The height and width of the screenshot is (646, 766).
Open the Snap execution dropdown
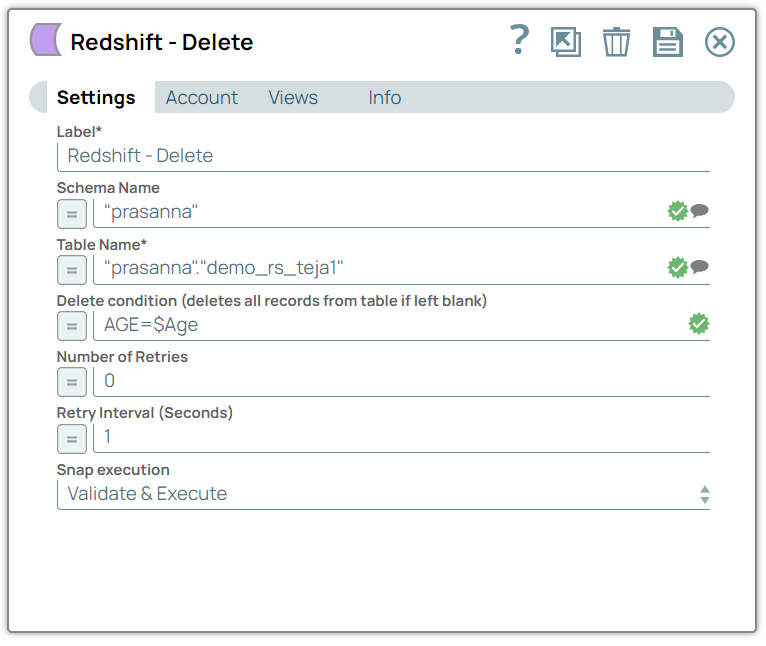(x=383, y=495)
